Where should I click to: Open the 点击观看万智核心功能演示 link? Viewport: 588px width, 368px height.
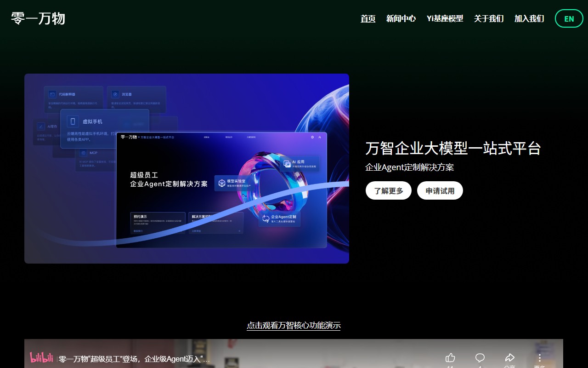tap(294, 326)
